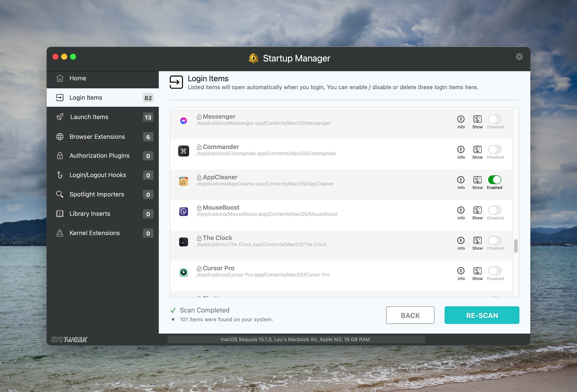577x392 pixels.
Task: Click the Startup Manager logo in title bar
Action: tap(253, 58)
